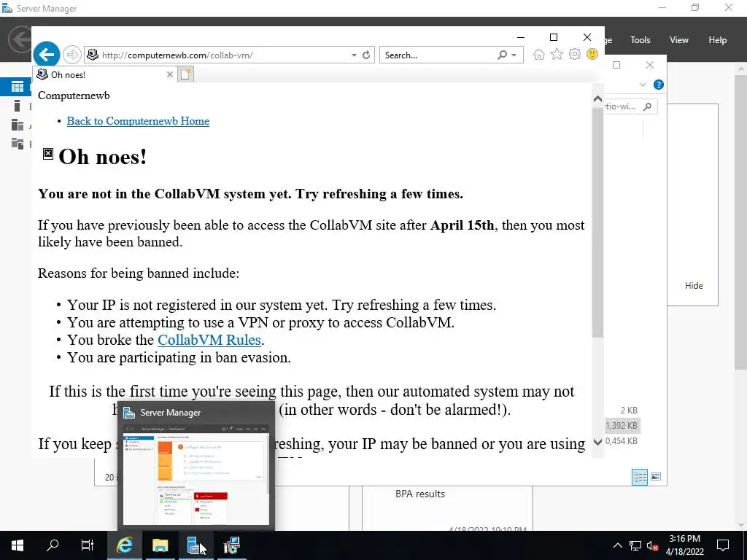
Task: Click the muted volume tray icon
Action: (x=652, y=545)
